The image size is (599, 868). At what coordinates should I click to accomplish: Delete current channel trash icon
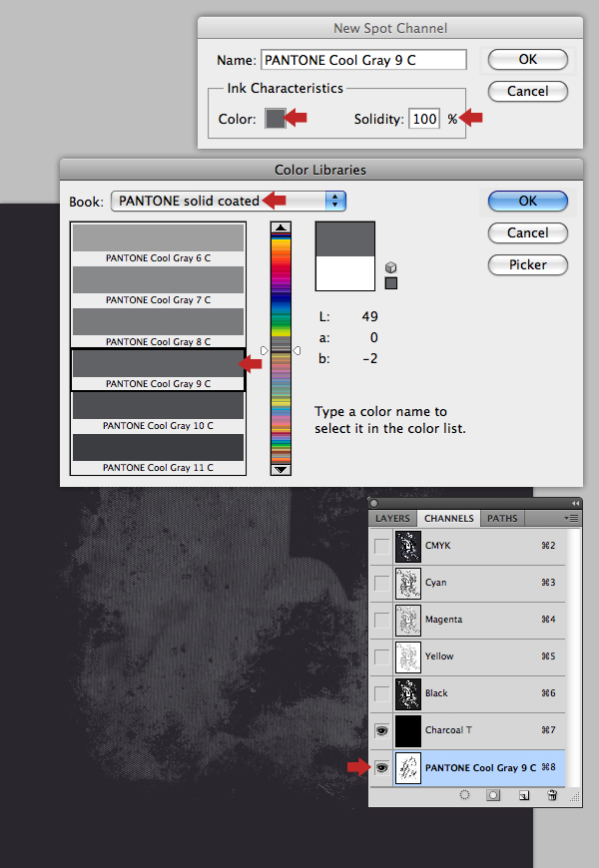(x=552, y=795)
